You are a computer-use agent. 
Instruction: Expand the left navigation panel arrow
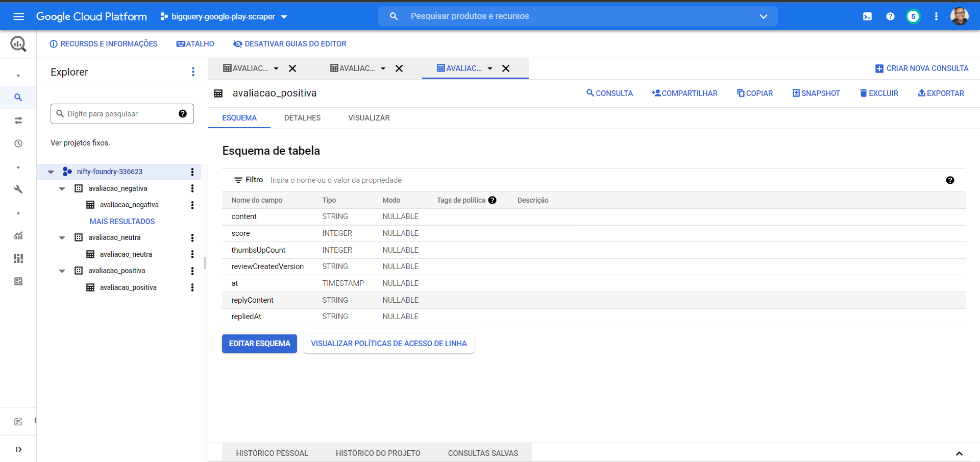[x=18, y=449]
